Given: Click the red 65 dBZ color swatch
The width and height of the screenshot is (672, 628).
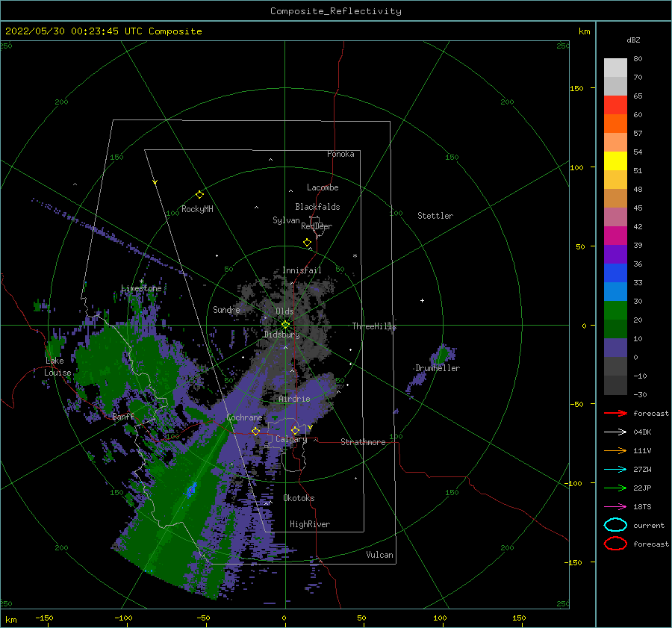Looking at the screenshot, I should pyautogui.click(x=615, y=105).
